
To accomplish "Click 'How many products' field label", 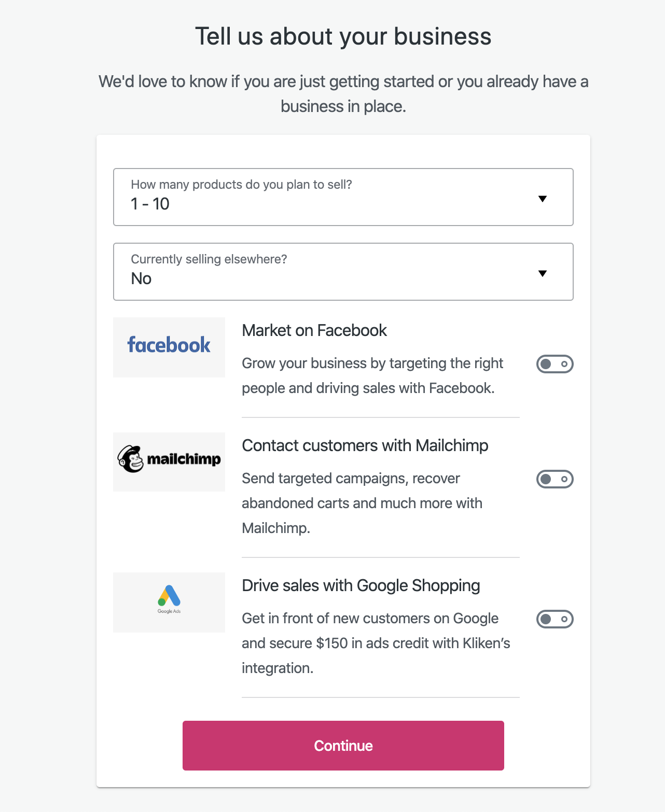I will [x=241, y=185].
